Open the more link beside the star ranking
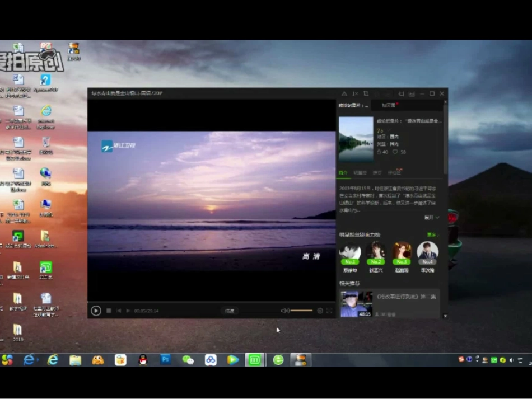532x399 pixels. pyautogui.click(x=432, y=234)
